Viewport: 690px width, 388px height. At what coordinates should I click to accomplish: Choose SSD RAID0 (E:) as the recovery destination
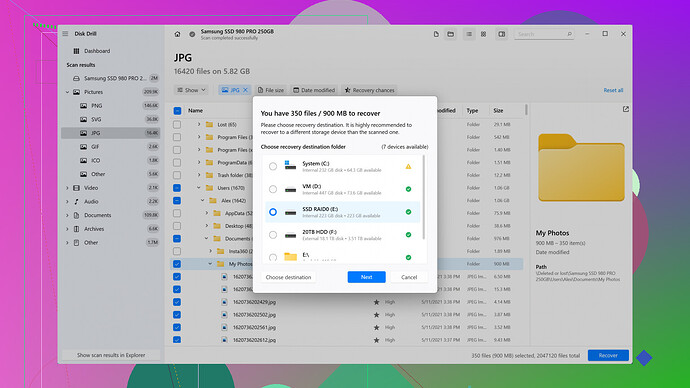tap(273, 212)
